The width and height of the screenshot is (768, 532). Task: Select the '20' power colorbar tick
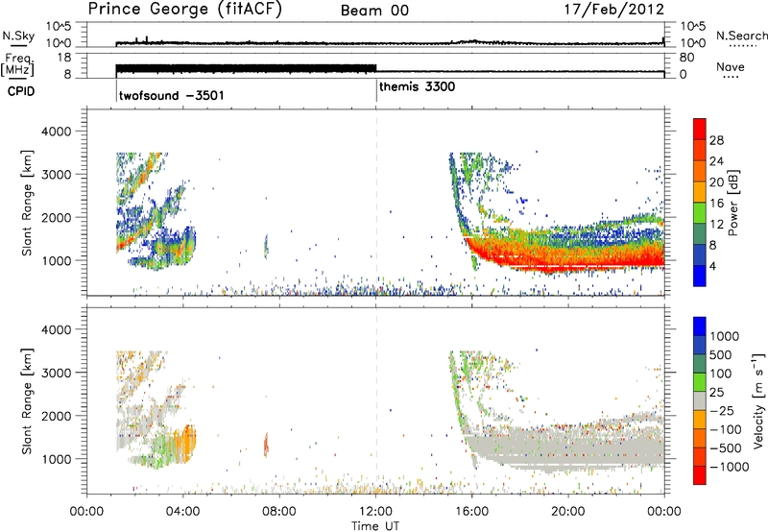(716, 182)
